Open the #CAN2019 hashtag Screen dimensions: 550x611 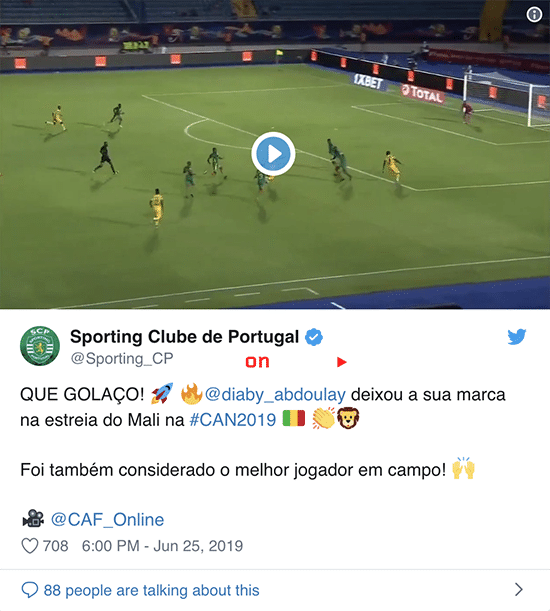(x=233, y=420)
